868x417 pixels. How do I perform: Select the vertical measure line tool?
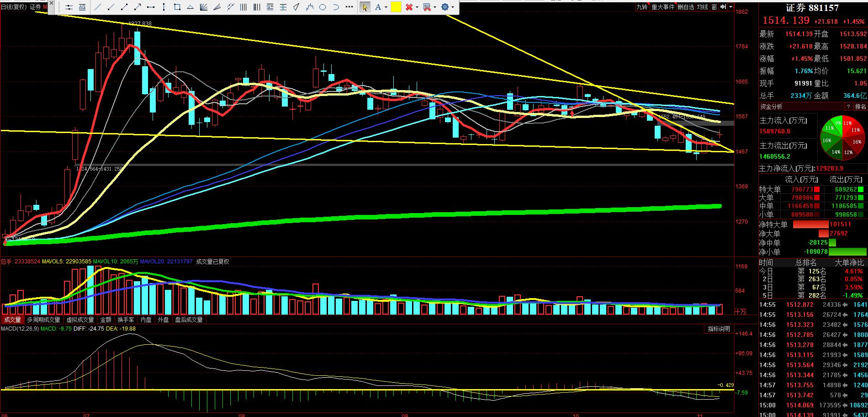(164, 7)
